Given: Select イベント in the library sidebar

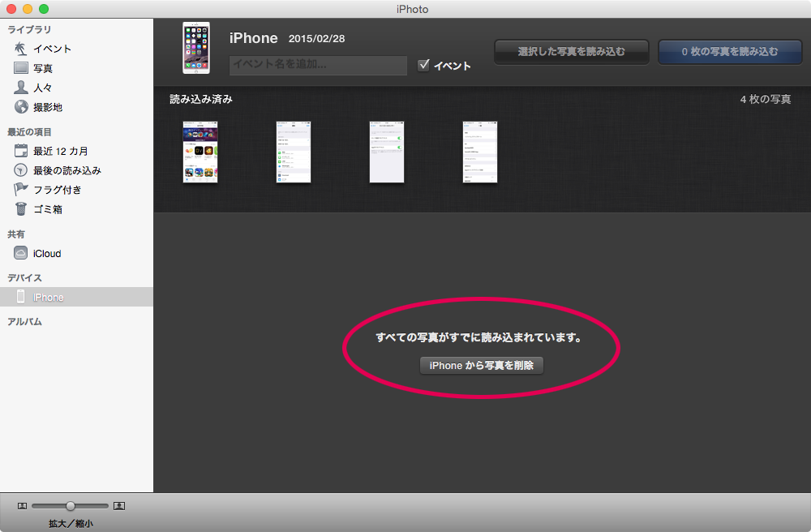Looking at the screenshot, I should pyautogui.click(x=52, y=49).
